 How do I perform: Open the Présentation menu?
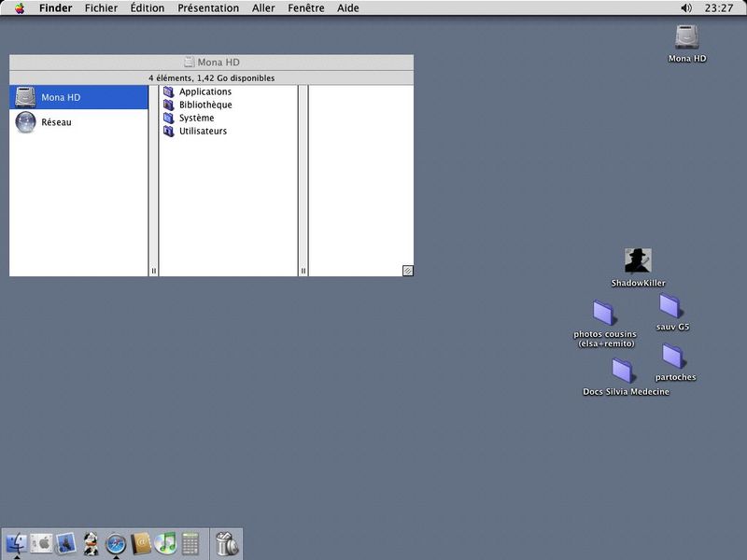(x=208, y=8)
